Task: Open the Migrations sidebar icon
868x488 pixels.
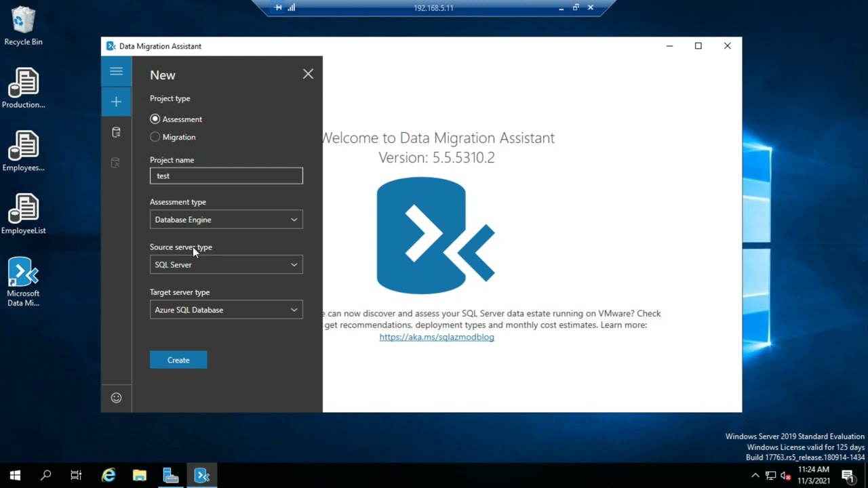Action: click(x=116, y=163)
